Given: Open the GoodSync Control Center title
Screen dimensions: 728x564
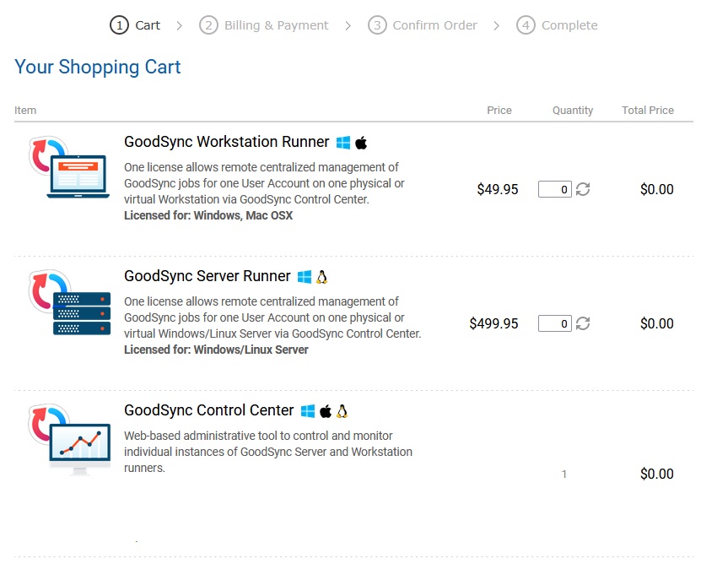Looking at the screenshot, I should pyautogui.click(x=208, y=410).
